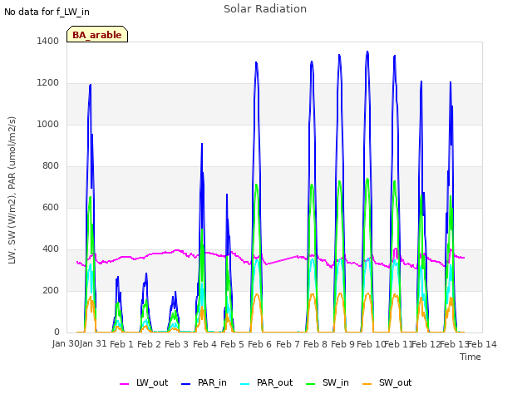Click the Time x-axis label
Image resolution: width=532 pixels, height=399 pixels.
[x=470, y=357]
